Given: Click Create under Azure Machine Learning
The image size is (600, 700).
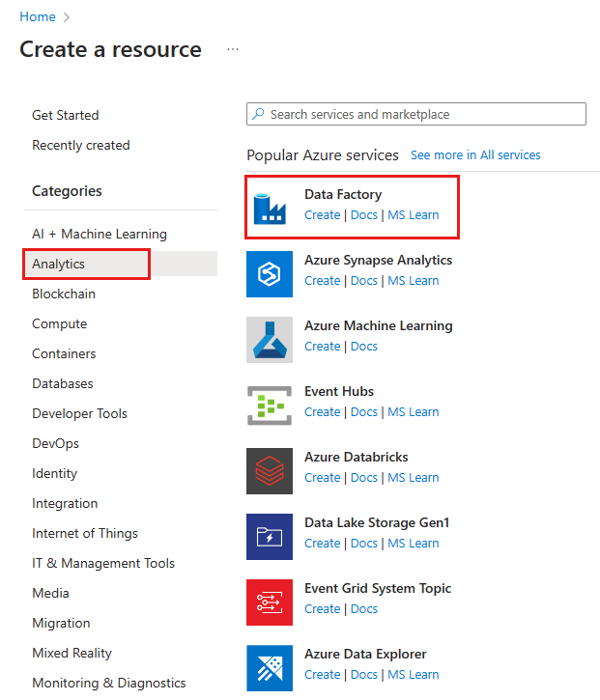Looking at the screenshot, I should (x=322, y=346).
